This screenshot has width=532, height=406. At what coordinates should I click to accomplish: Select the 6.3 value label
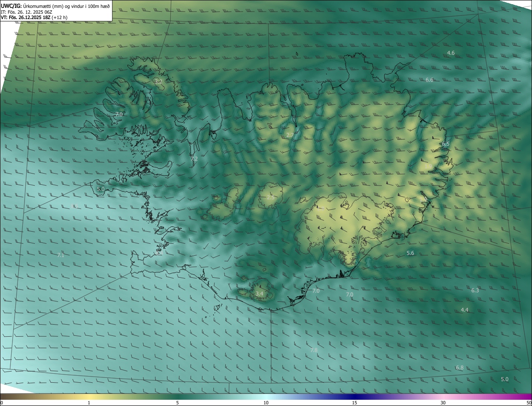[475, 290]
